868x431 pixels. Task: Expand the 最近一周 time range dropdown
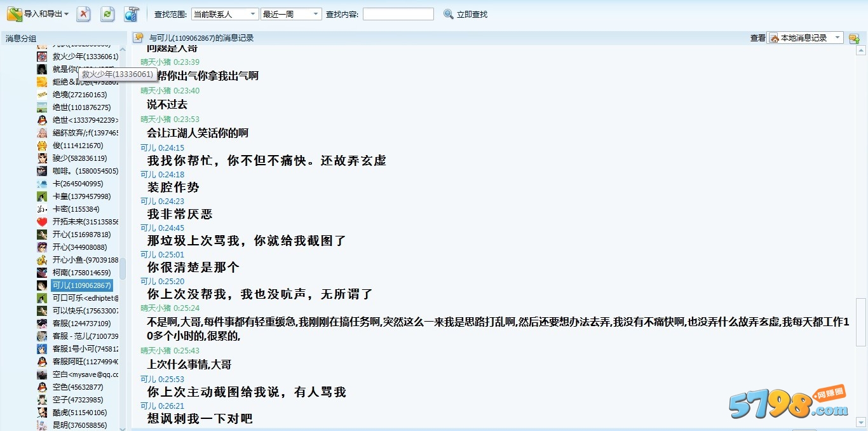coord(292,14)
